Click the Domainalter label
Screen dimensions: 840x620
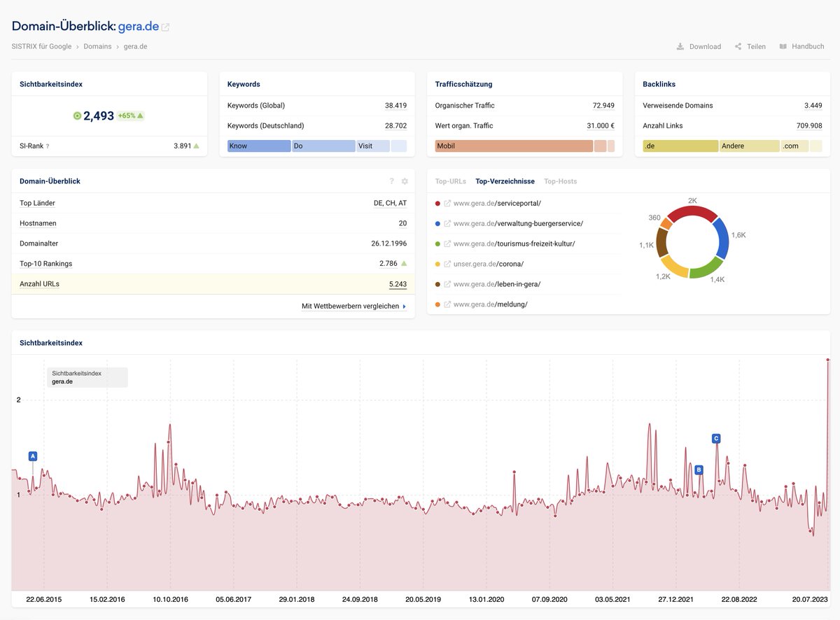click(38, 244)
